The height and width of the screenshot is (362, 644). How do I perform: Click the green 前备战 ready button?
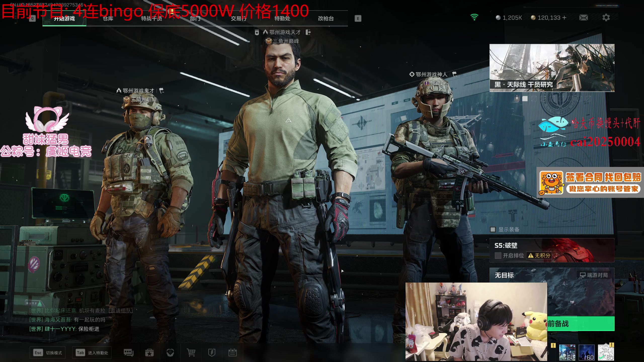coord(581,324)
